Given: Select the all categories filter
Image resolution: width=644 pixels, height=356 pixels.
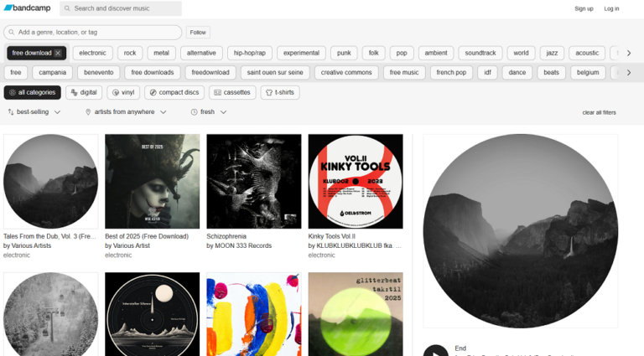Looking at the screenshot, I should pos(33,93).
